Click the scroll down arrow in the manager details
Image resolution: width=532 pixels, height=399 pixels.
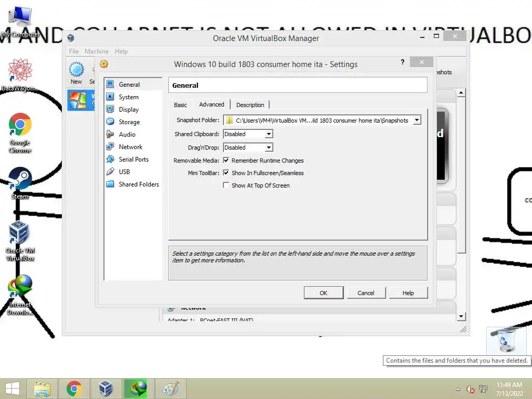click(x=461, y=316)
